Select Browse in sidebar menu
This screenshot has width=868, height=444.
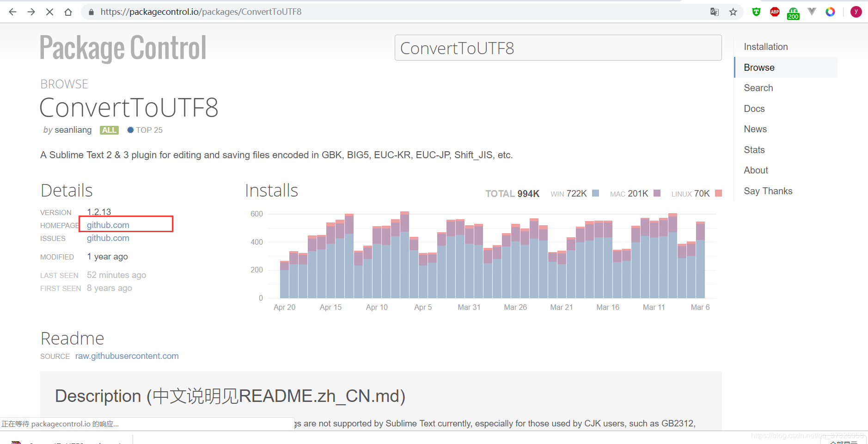[x=785, y=68]
